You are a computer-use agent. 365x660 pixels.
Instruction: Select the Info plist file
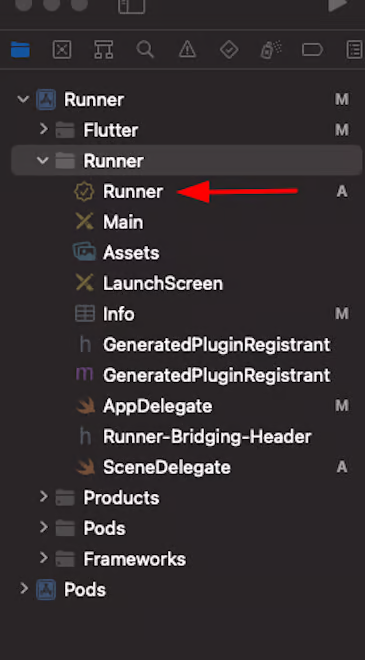click(x=119, y=314)
